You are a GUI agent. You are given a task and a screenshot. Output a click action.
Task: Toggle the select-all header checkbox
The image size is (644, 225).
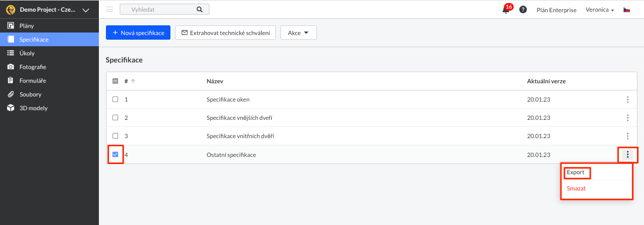[115, 81]
